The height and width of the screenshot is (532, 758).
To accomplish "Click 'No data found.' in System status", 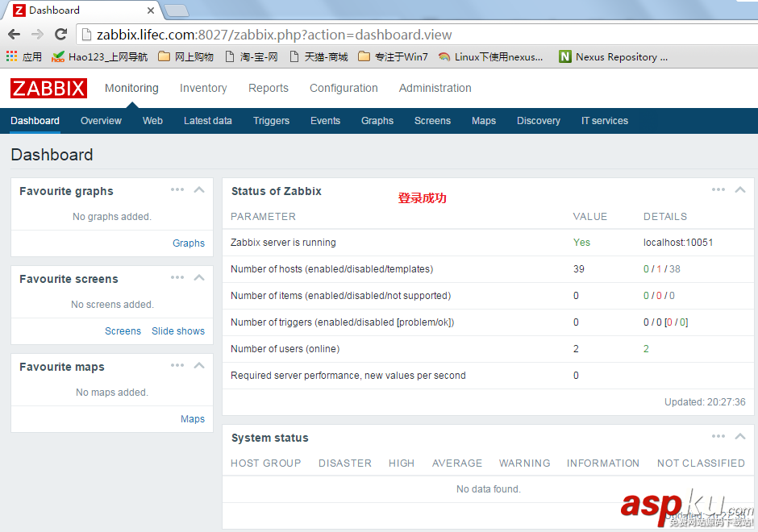I will (488, 489).
